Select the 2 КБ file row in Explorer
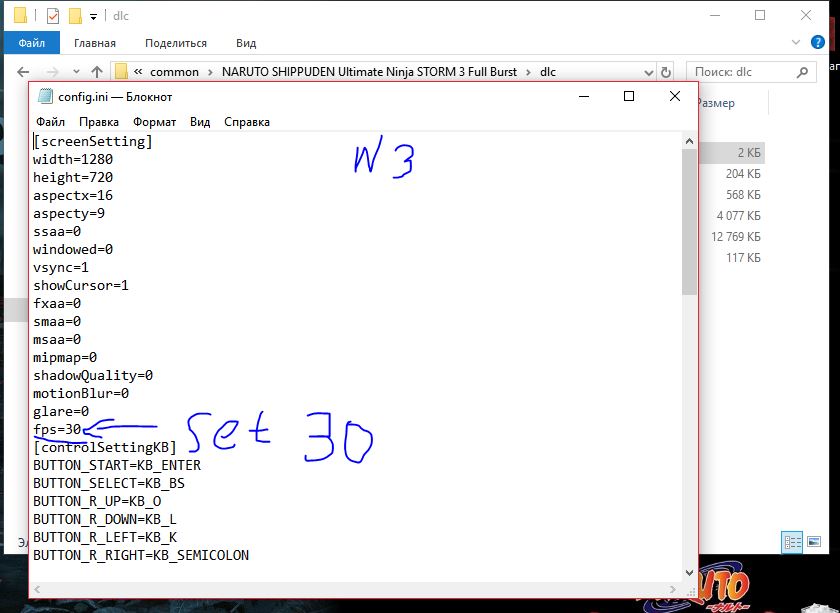This screenshot has width=840, height=613. tap(731, 153)
